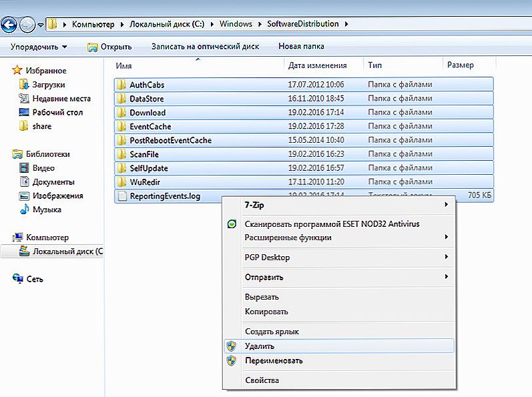This screenshot has height=397, width=532.
Task: Click the Forward navigation arrow
Action: (27, 25)
